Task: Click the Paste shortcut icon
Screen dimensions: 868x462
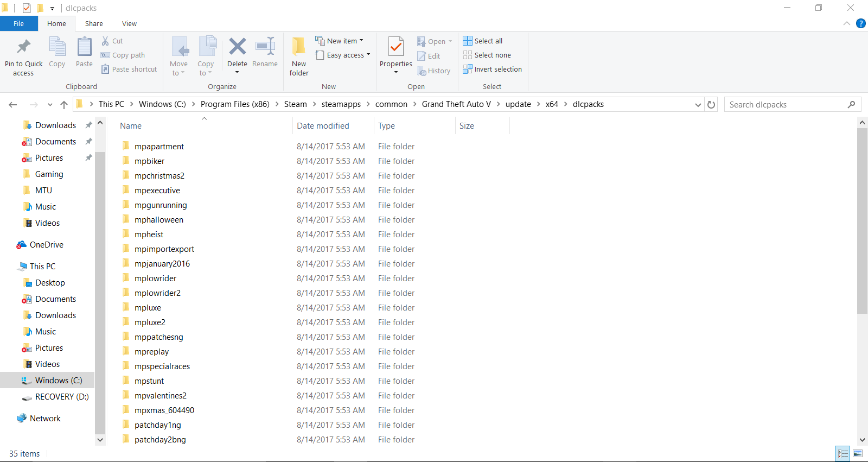Action: pos(105,69)
